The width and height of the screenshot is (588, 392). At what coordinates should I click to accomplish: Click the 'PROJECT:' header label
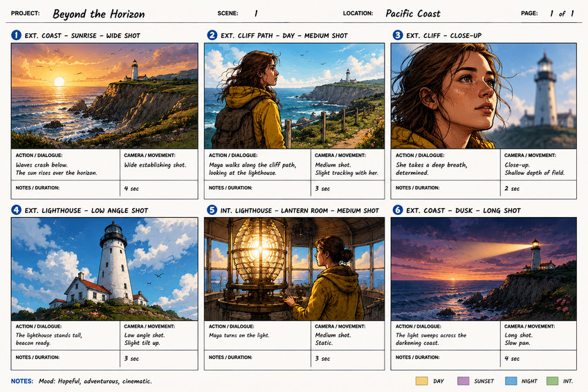(25, 13)
